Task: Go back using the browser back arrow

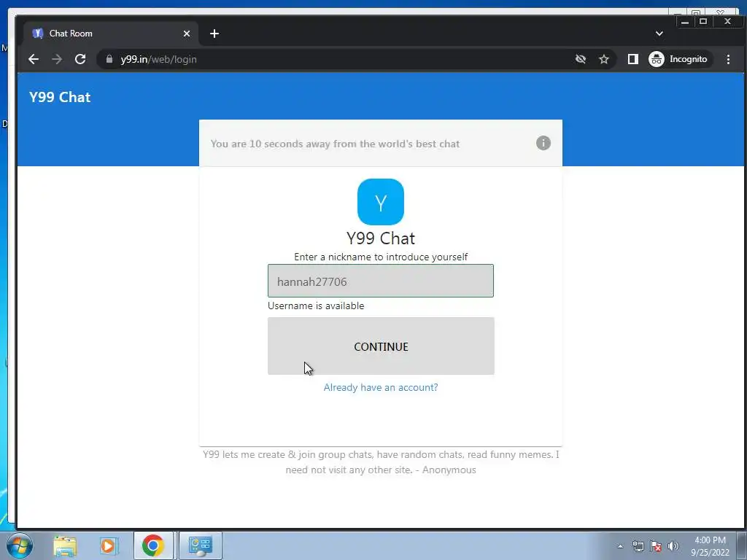Action: click(x=34, y=59)
